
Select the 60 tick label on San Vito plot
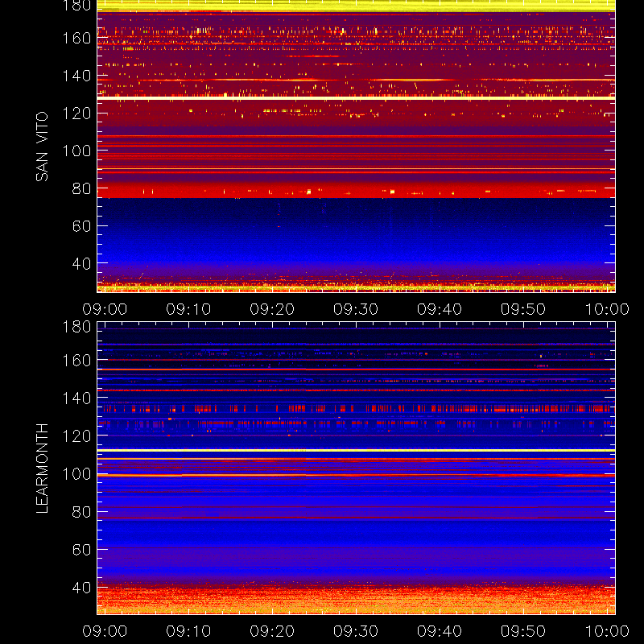81,226
